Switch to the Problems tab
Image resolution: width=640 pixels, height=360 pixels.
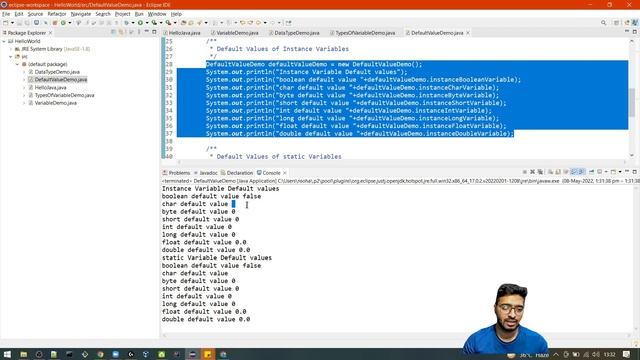(x=176, y=173)
